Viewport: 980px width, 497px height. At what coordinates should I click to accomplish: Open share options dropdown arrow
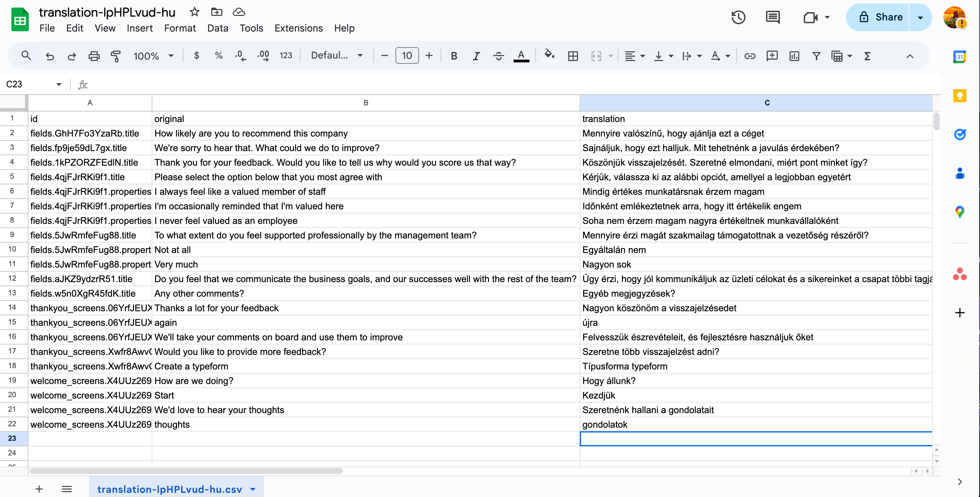click(x=921, y=17)
